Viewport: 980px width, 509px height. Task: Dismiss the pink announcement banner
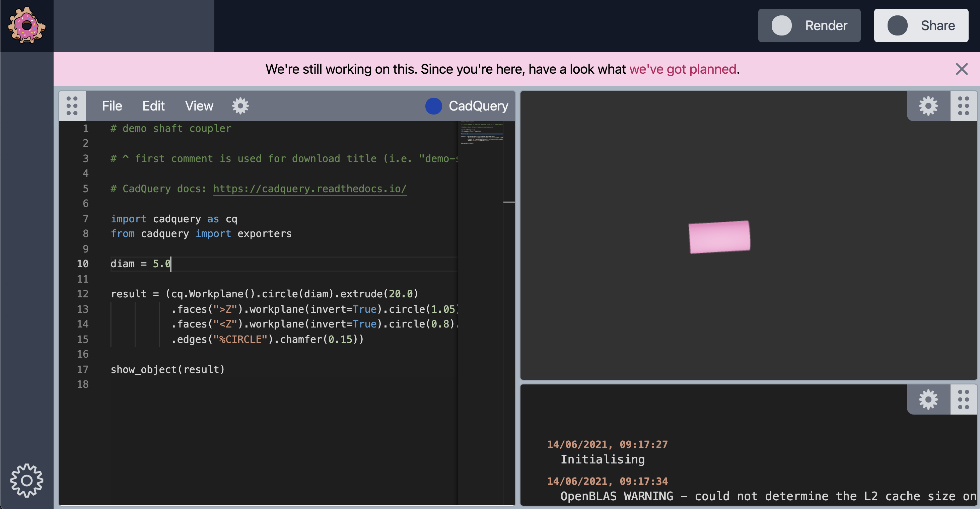coord(962,69)
